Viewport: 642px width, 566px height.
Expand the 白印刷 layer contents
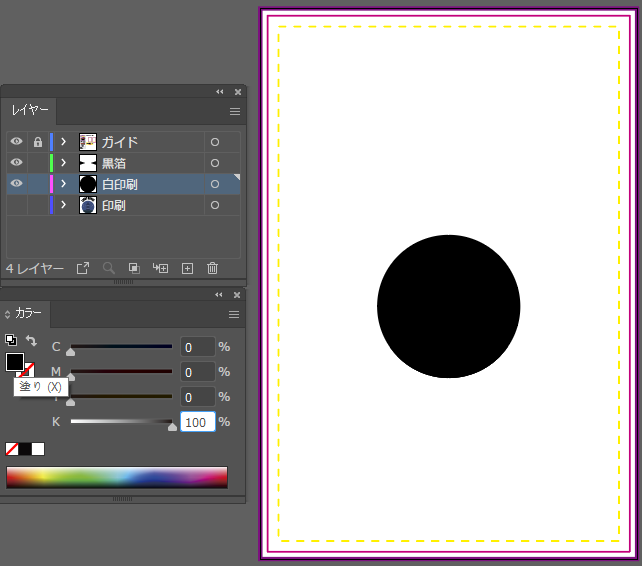click(x=63, y=184)
